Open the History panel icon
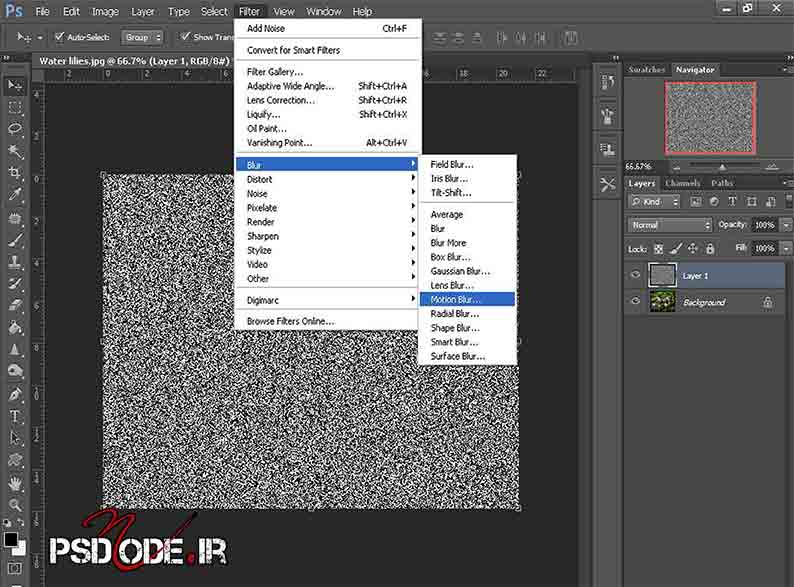Viewport: 794px width, 587px height. click(608, 81)
